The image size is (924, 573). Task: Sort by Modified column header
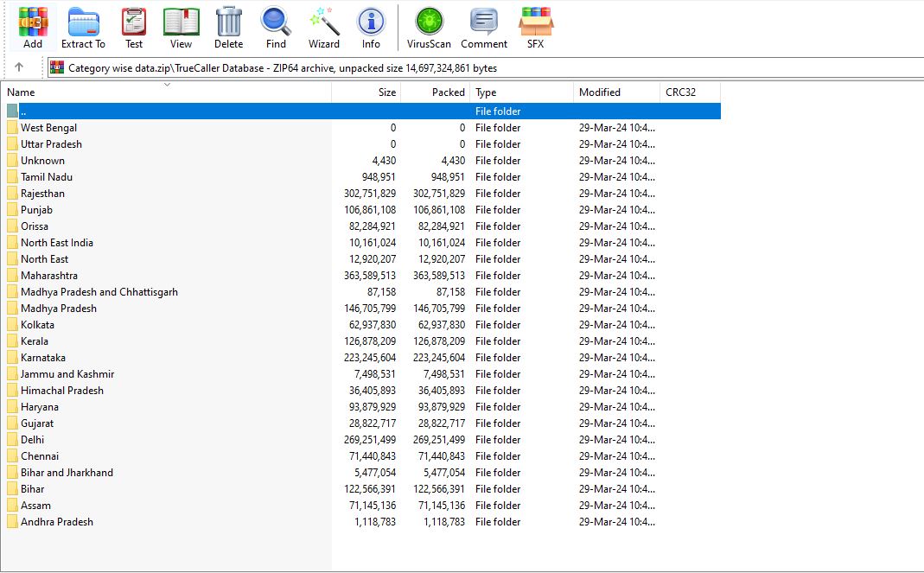pos(616,92)
